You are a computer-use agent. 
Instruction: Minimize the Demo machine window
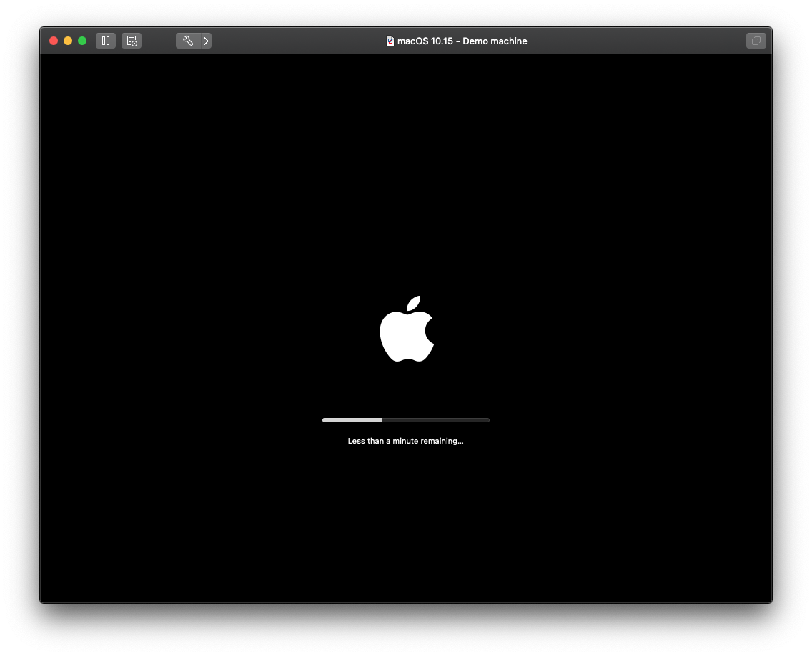click(x=68, y=41)
